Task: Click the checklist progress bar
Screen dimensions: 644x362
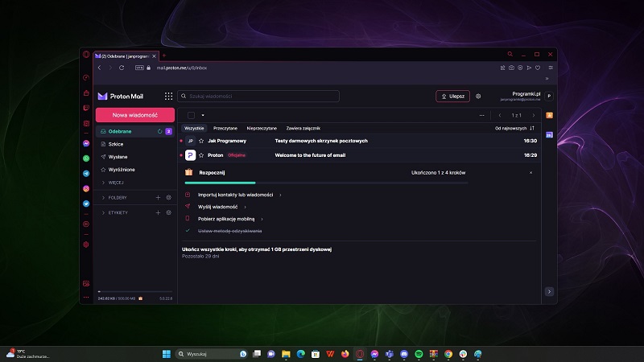Action: (326, 183)
